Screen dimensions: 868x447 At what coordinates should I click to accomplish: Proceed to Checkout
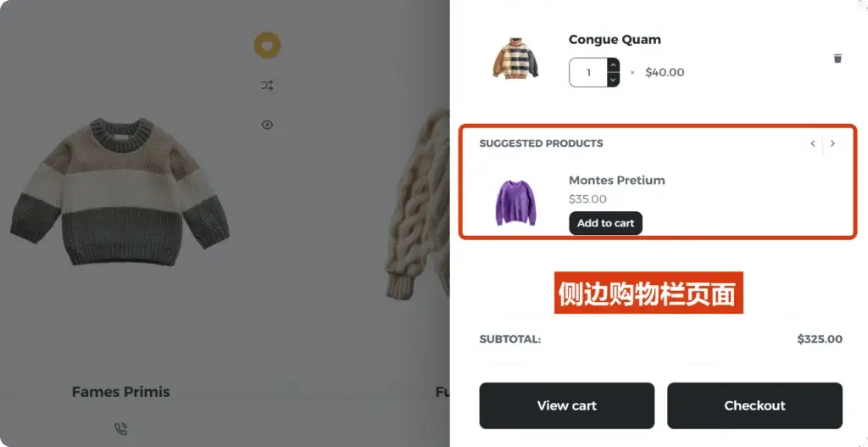click(x=754, y=405)
